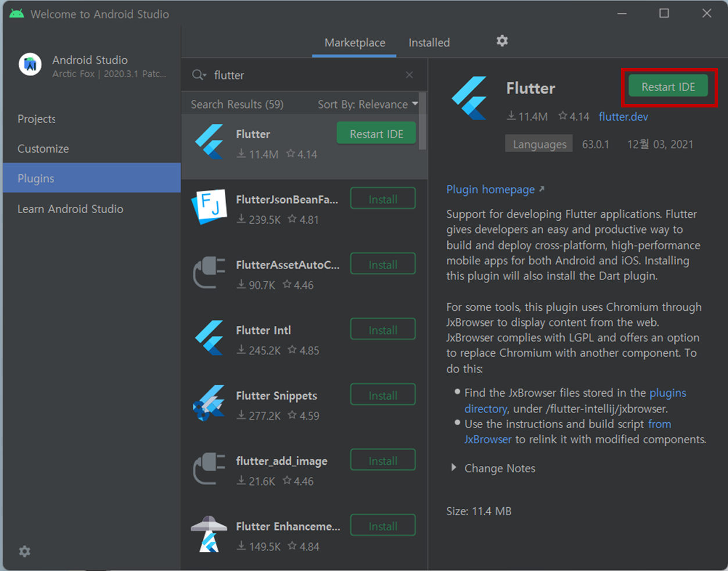Click the Search Results (59) label
Image resolution: width=728 pixels, height=571 pixels.
[237, 104]
